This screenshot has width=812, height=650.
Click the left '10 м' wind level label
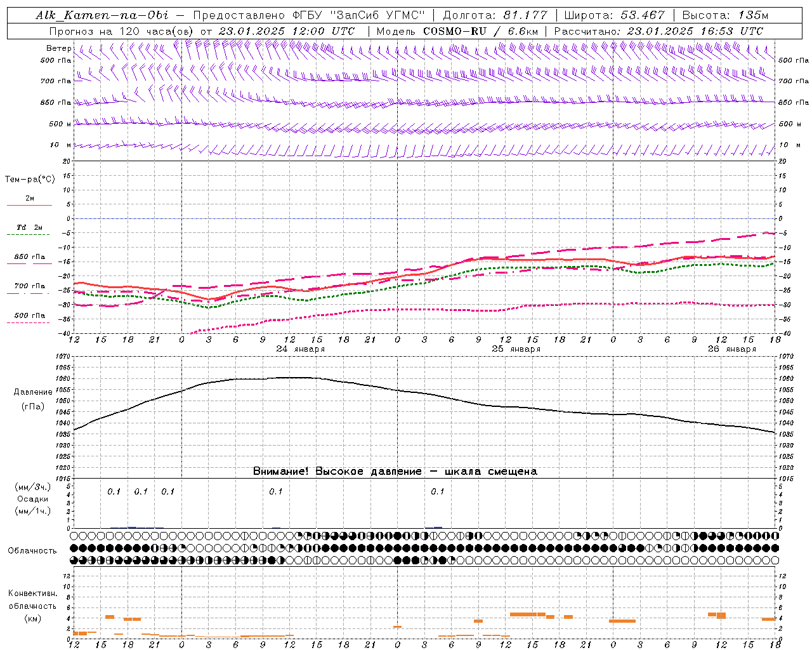point(60,145)
